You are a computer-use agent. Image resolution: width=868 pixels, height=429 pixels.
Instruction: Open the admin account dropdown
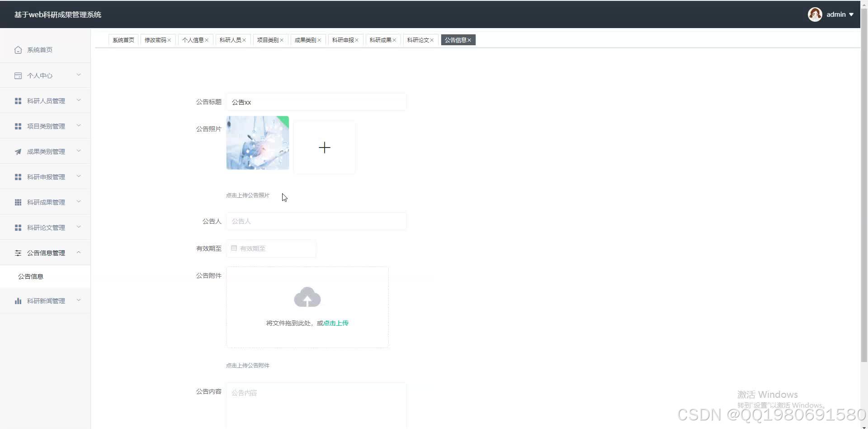836,14
